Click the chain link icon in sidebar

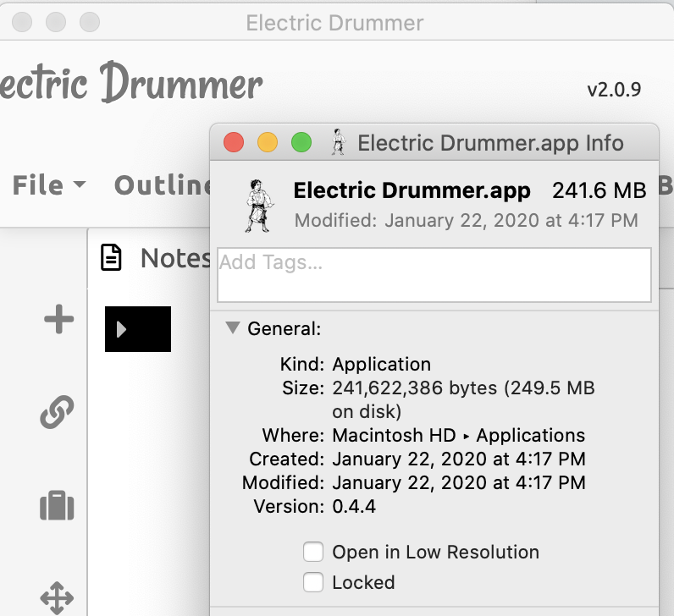[x=57, y=412]
